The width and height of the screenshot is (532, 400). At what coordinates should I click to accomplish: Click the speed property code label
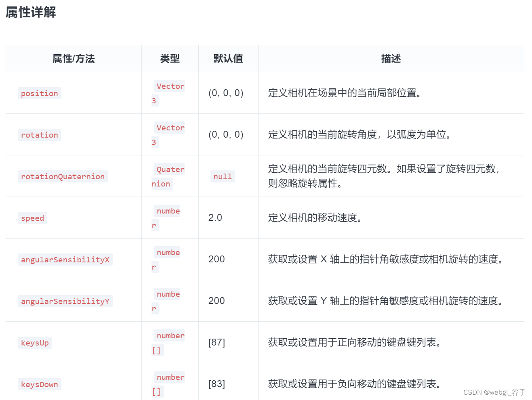point(32,218)
